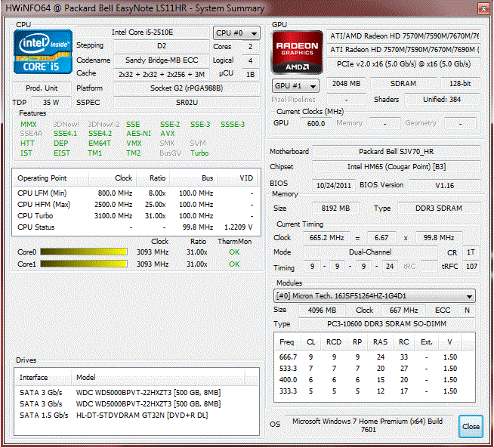Click the Packard Bell SJV70_HR motherboard field

pos(396,152)
